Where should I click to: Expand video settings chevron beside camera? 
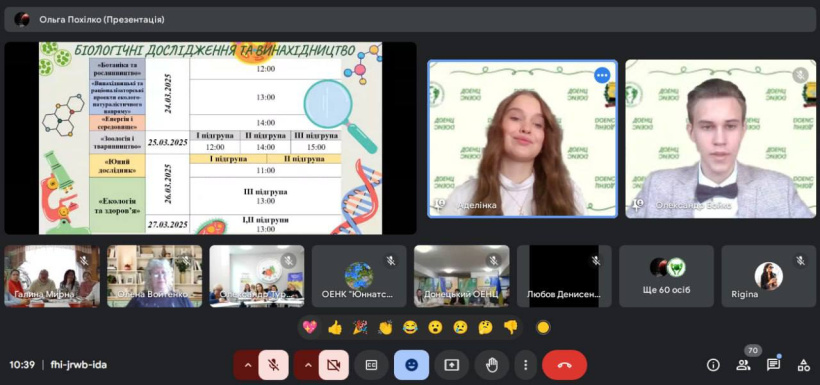tap(308, 365)
